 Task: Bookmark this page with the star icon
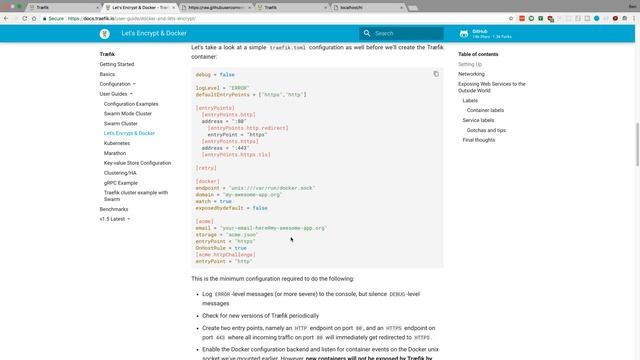click(x=511, y=18)
